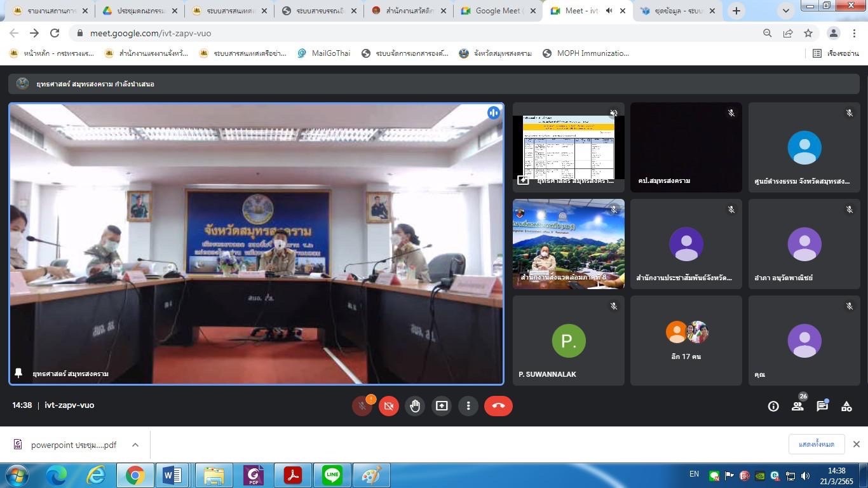Viewport: 868px width, 488px height.
Task: Open the MailGoThai bookmark
Action: [323, 53]
